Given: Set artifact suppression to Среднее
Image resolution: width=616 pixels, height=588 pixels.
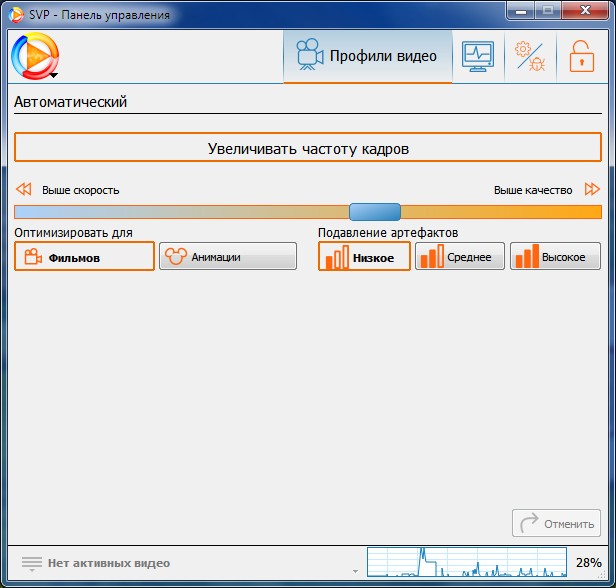Looking at the screenshot, I should tap(460, 256).
